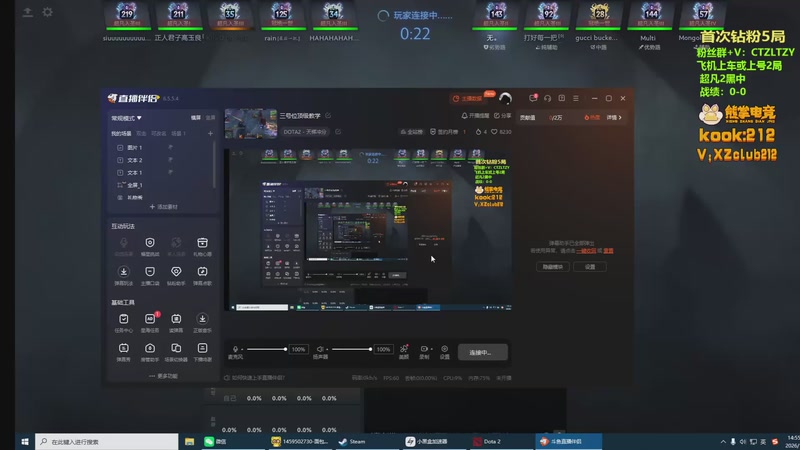Click the speaker volume slider
This screenshot has height=450, width=800.
tap(352, 349)
